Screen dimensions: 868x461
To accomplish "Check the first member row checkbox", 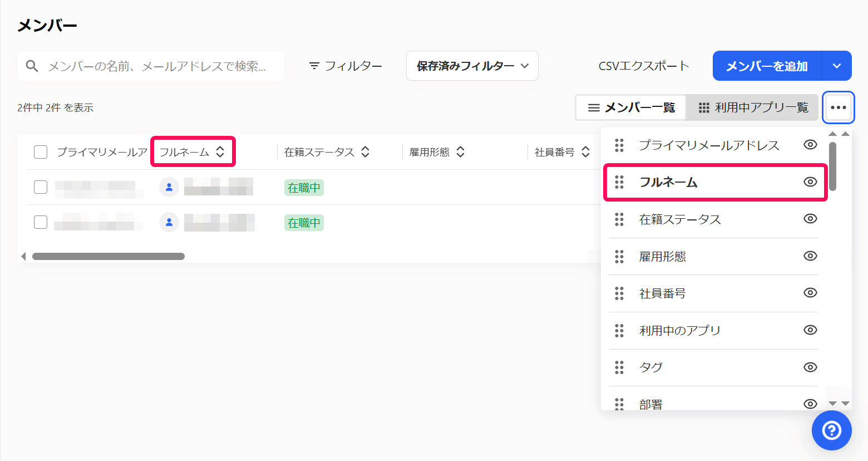I will click(41, 187).
